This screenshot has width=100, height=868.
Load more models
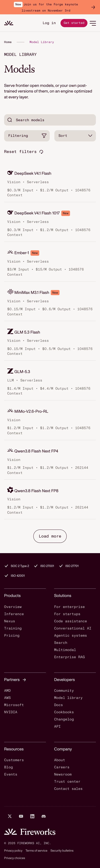[x=50, y=536]
